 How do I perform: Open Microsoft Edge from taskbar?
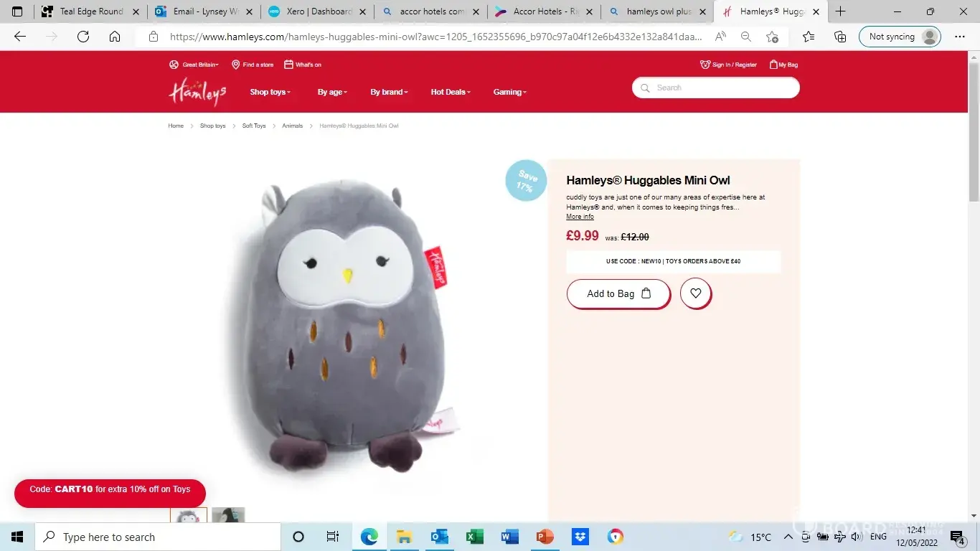point(369,537)
